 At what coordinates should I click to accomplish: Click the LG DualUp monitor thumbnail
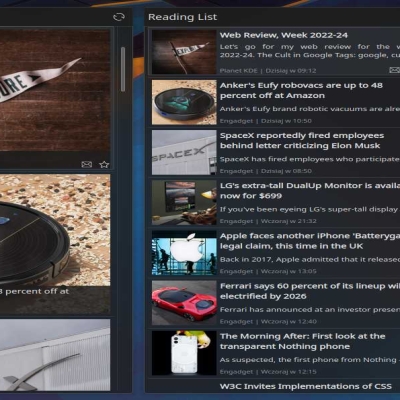[x=184, y=203]
